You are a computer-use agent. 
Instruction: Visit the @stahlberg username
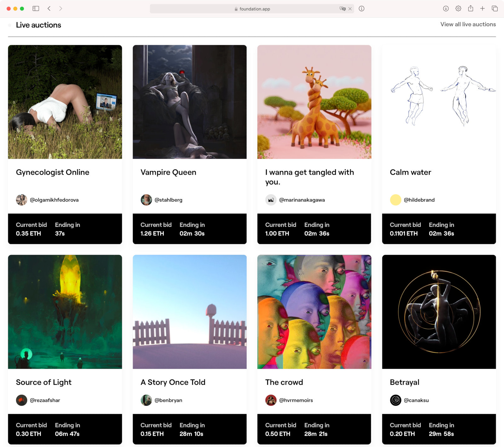169,200
